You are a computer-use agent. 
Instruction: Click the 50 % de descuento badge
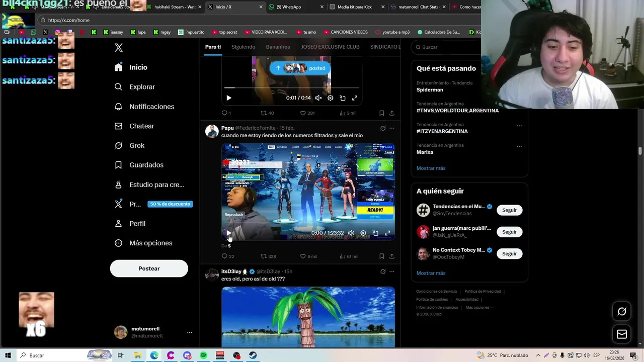click(170, 204)
